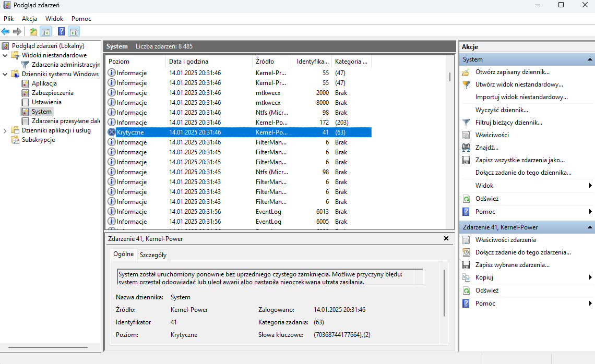595x364 pixels.
Task: Toggle the console tree toolbar icon
Action: pos(46,31)
